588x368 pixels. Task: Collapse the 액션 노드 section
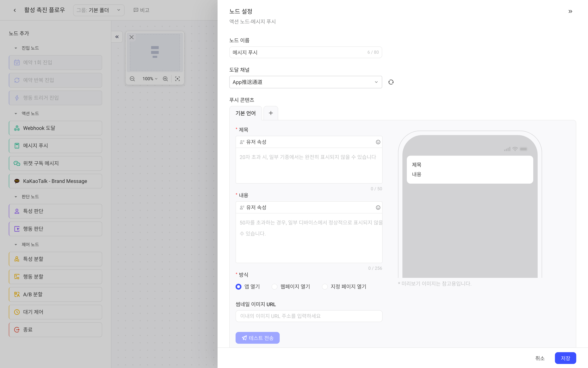point(16,113)
